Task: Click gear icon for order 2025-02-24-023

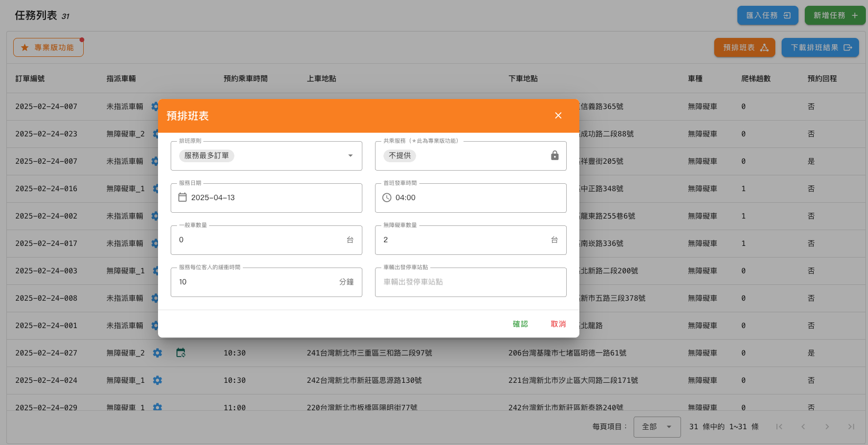Action: [155, 134]
